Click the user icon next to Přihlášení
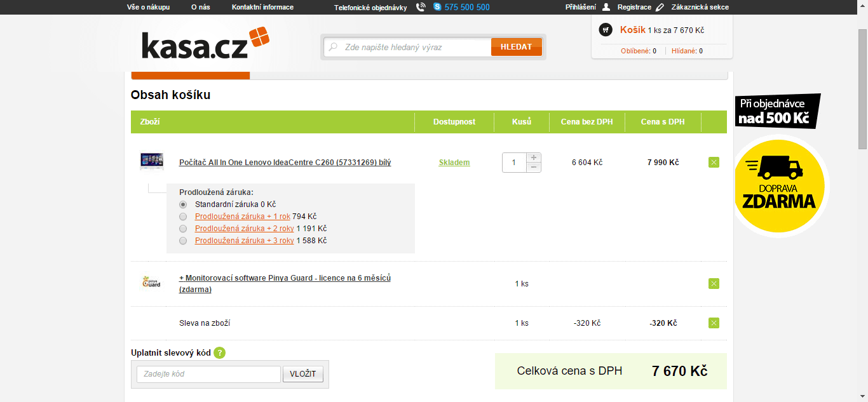This screenshot has width=868, height=402. pyautogui.click(x=606, y=7)
